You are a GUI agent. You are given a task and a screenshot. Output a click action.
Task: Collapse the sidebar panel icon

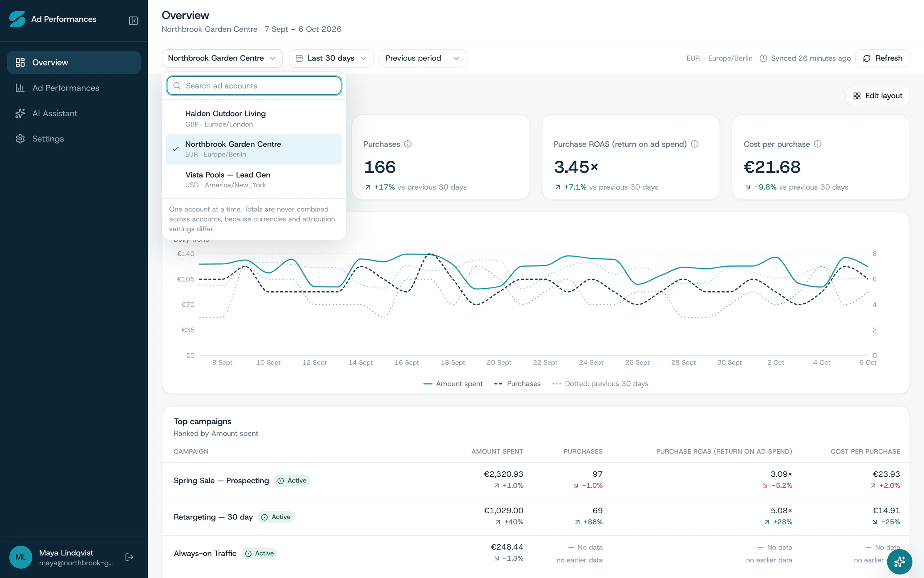[x=133, y=20]
